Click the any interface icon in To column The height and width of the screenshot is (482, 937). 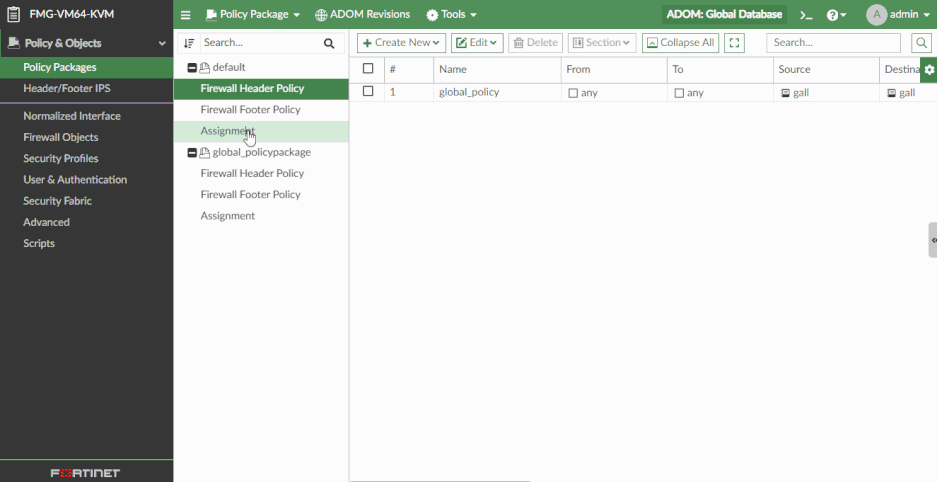(x=679, y=93)
